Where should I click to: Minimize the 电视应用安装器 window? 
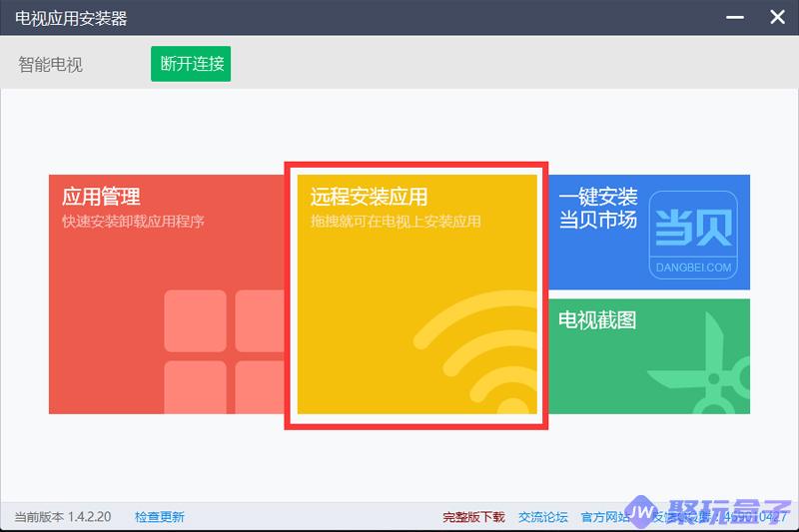pos(735,17)
